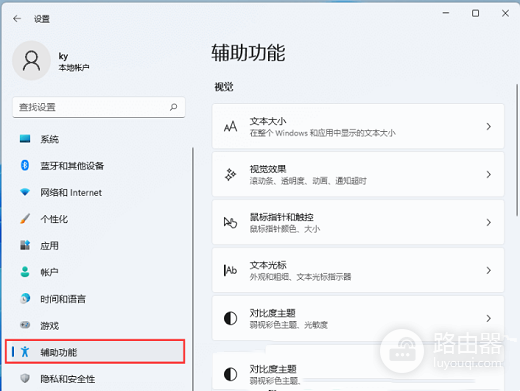Click the 辅助功能 page title
The height and width of the screenshot is (391, 520).
pos(248,52)
